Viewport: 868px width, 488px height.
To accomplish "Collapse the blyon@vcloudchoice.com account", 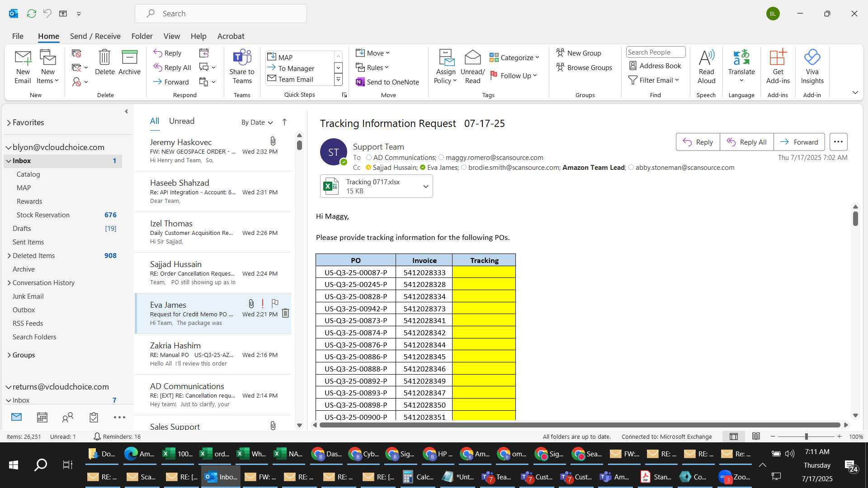I will 9,147.
